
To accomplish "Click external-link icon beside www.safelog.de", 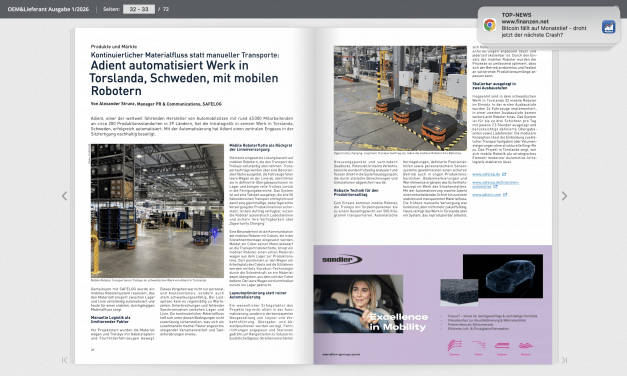I will click(x=504, y=174).
